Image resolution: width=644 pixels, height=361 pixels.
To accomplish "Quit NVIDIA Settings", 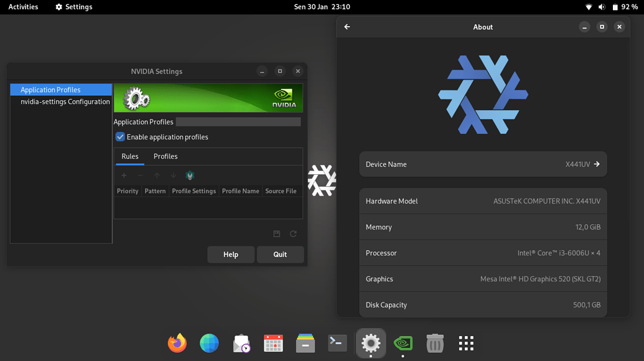I will tap(280, 254).
